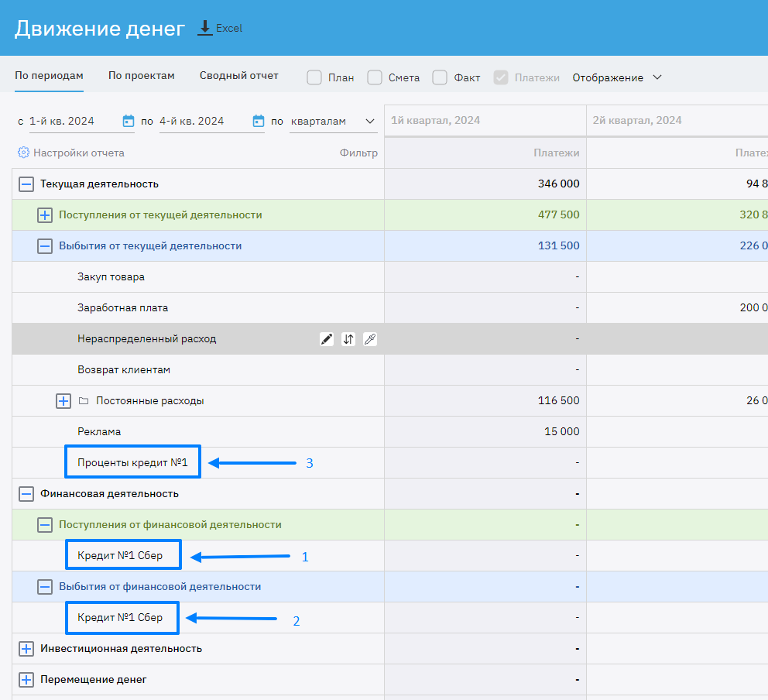Click the reorder arrows on Нераспределенный расход
This screenshot has height=700, width=768.
coord(348,338)
